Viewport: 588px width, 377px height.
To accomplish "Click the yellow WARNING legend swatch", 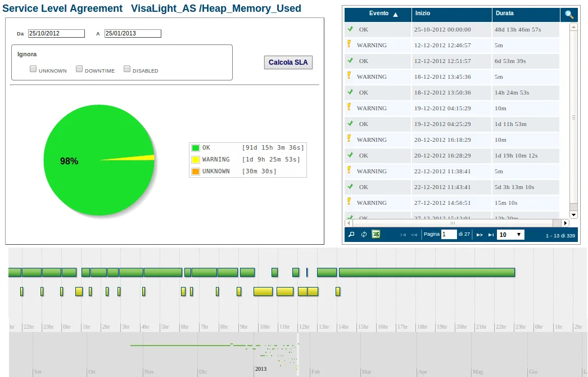I will coord(196,160).
